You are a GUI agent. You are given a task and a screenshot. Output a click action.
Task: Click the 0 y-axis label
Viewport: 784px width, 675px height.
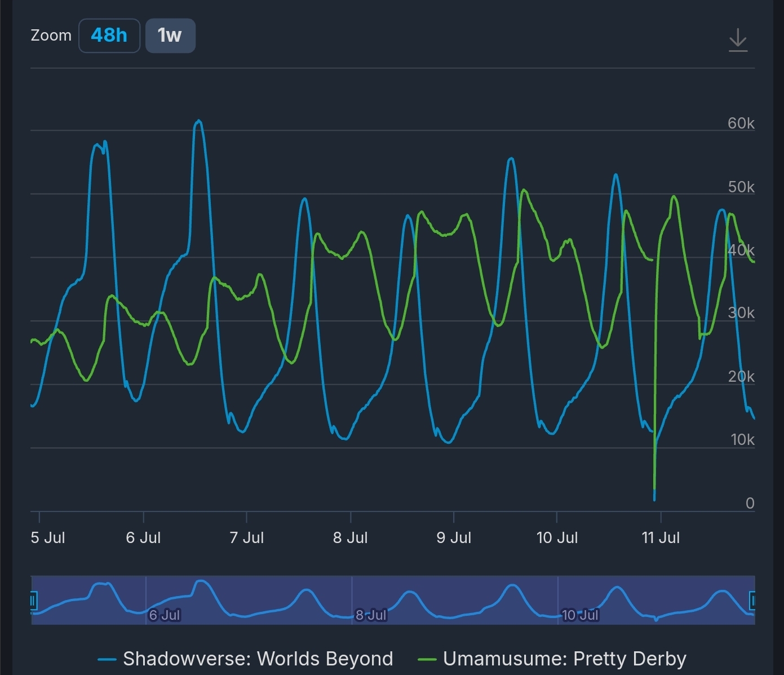pos(750,503)
